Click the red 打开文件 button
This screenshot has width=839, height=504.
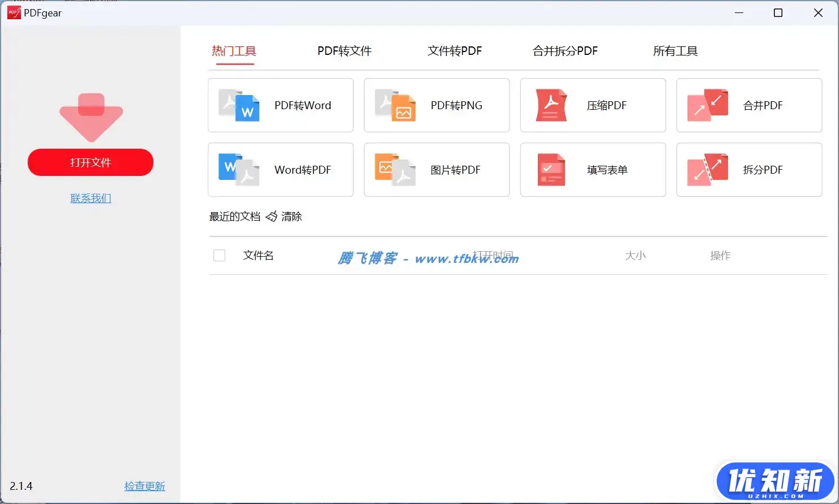pyautogui.click(x=91, y=162)
